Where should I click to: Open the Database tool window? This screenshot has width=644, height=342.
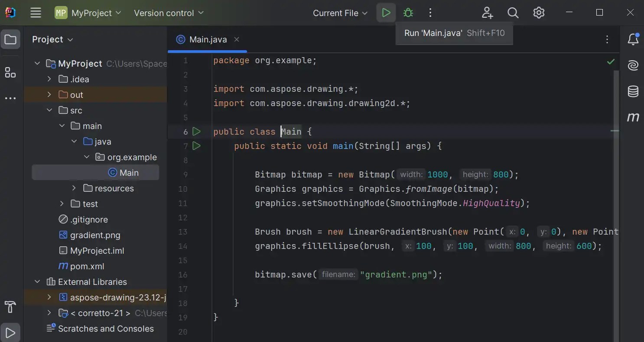click(633, 91)
